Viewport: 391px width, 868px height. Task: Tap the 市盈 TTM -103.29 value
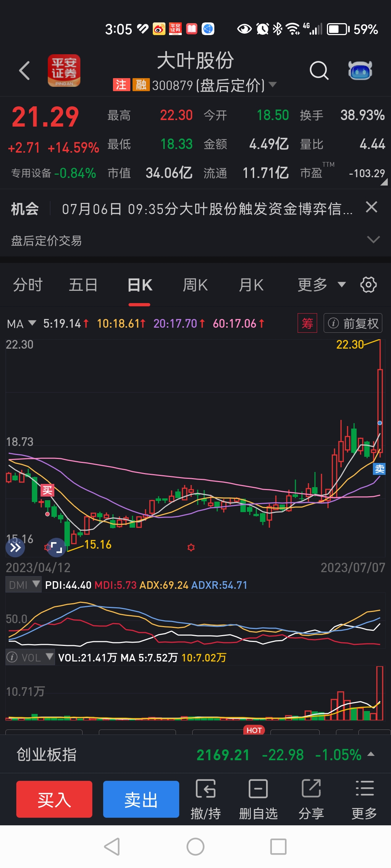point(367,173)
